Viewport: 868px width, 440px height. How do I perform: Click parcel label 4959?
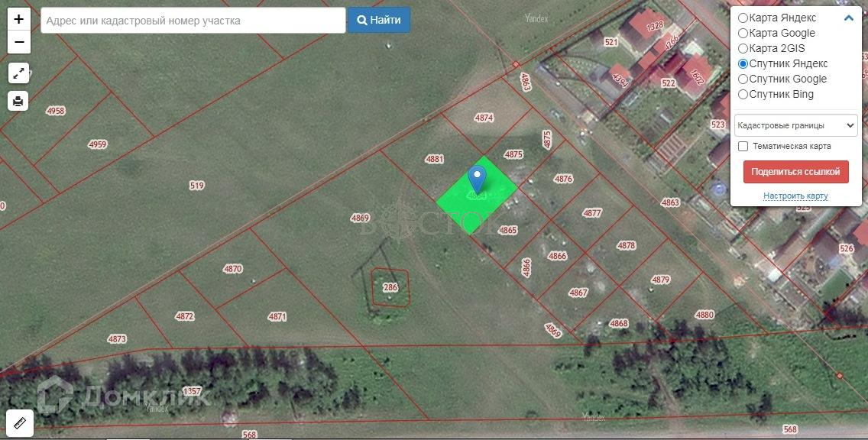point(98,144)
